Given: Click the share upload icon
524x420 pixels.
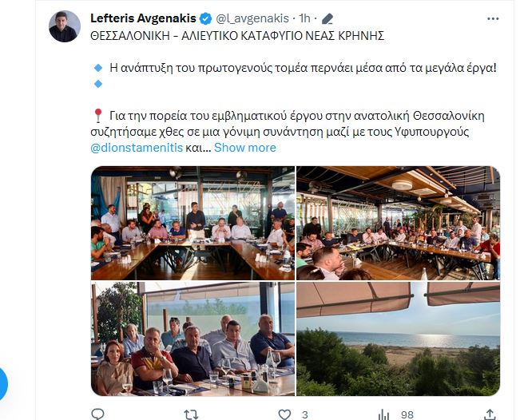Looking at the screenshot, I should tap(490, 414).
